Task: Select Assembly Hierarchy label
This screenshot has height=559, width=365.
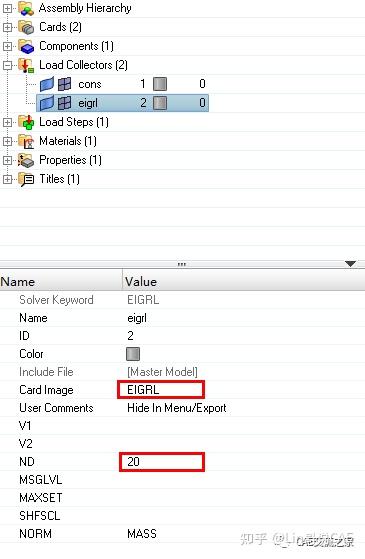Action: tap(85, 8)
